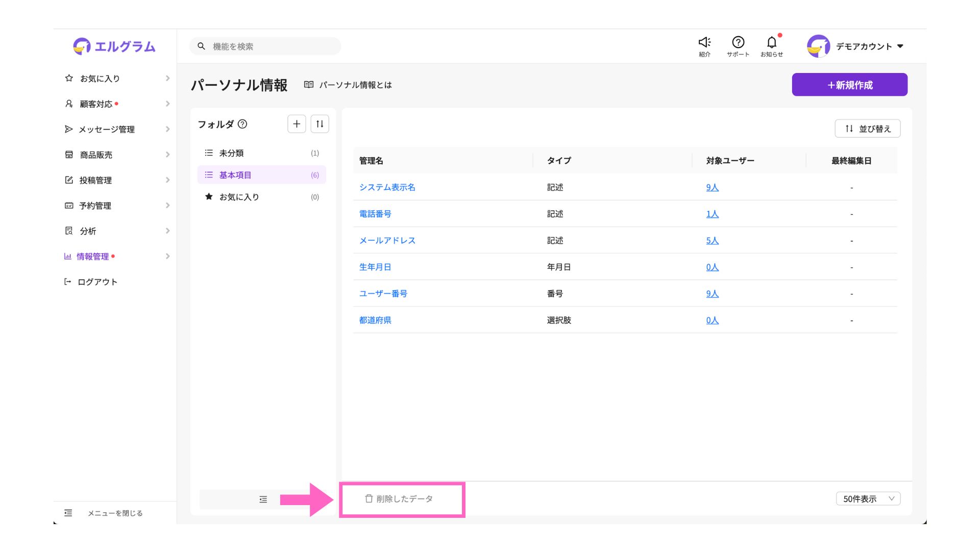
Task: Expand the メッセージ管理 sidebar menu
Action: (107, 130)
